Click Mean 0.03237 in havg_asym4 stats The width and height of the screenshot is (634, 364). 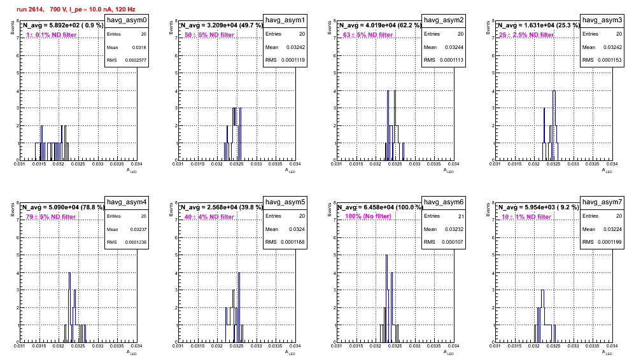(x=127, y=229)
